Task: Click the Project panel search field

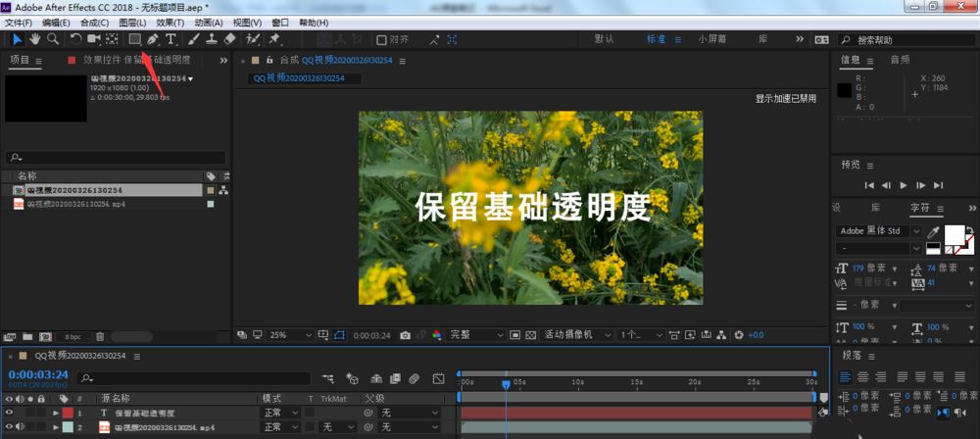Action: click(116, 158)
